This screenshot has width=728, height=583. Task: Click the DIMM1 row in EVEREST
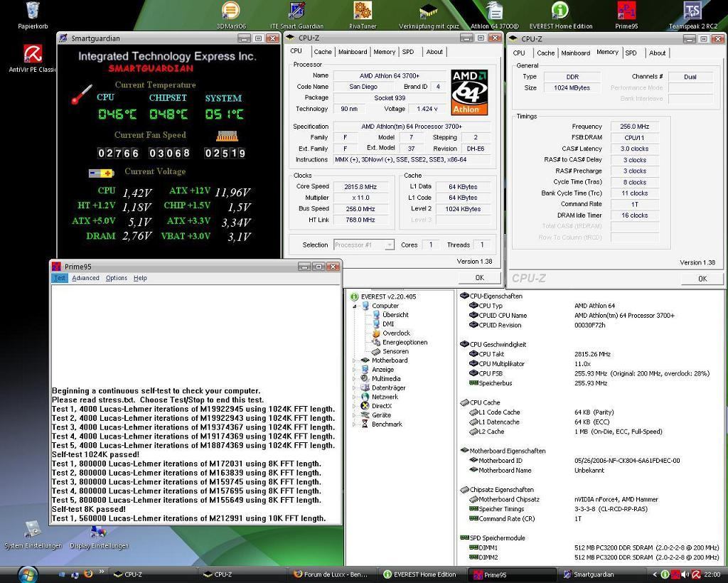coord(594,547)
